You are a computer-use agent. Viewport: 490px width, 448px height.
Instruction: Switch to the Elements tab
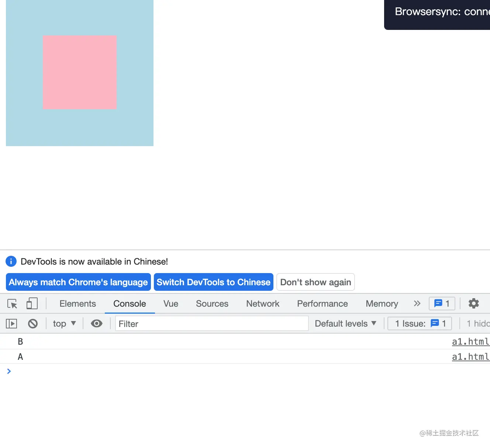77,304
